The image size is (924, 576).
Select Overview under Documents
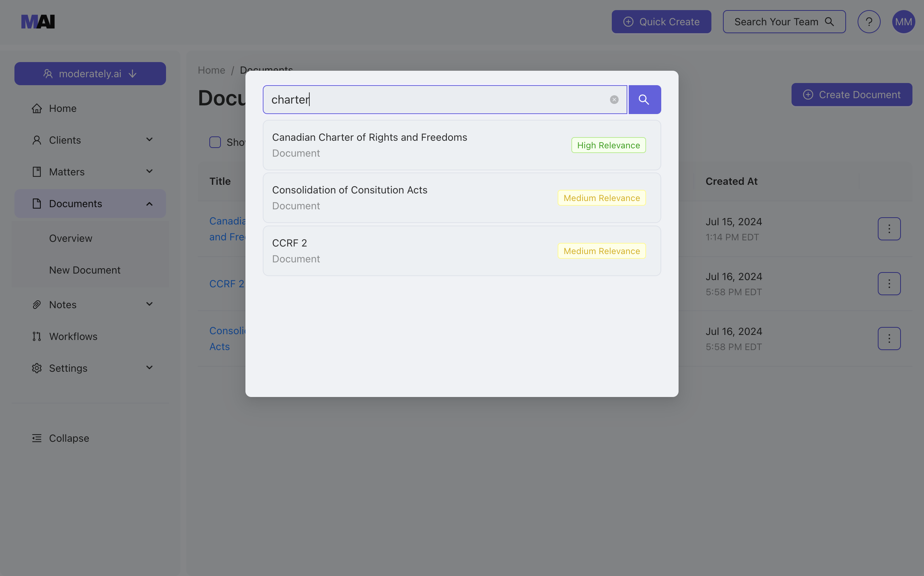coord(70,238)
